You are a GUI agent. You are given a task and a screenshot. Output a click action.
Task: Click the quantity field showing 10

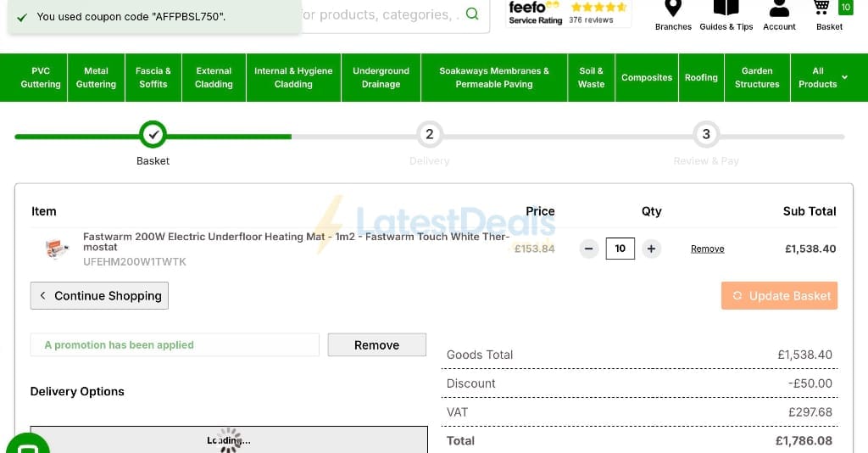click(620, 249)
